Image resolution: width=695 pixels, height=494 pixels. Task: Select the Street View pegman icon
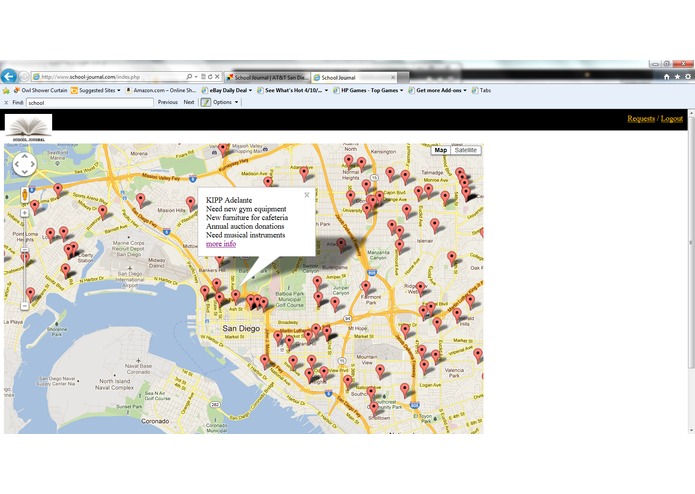[x=25, y=195]
